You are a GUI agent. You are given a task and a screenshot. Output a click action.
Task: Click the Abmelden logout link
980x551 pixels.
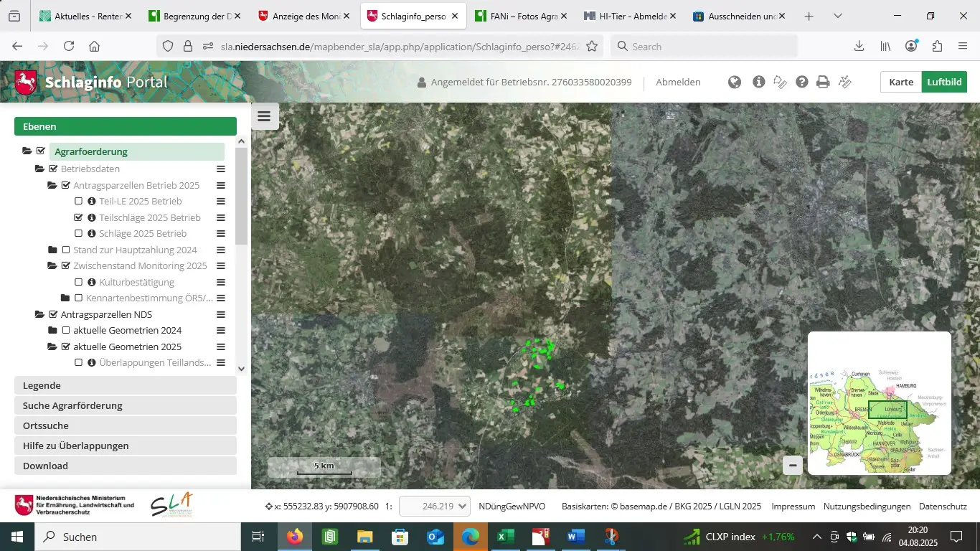tap(678, 83)
